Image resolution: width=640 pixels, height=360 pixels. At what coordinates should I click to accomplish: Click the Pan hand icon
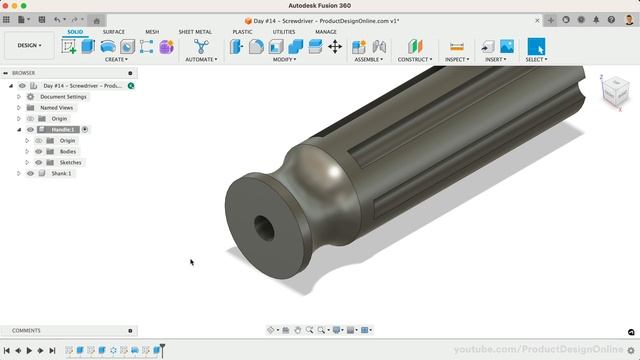298,330
